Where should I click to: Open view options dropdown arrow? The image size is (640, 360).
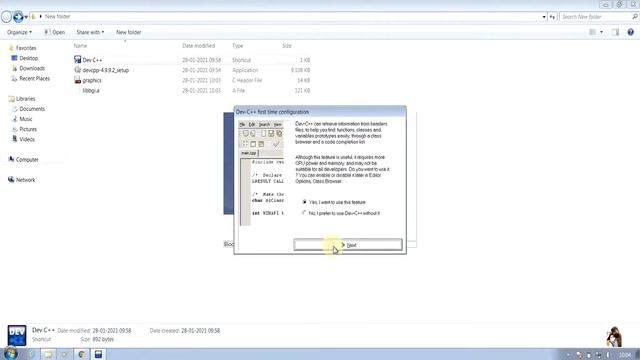click(601, 32)
